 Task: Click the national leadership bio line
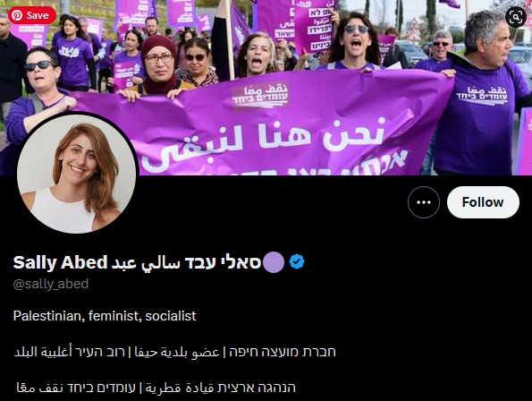pyautogui.click(x=156, y=388)
